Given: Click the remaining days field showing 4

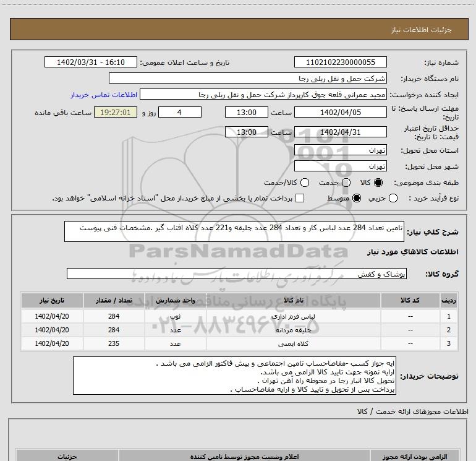Looking at the screenshot, I should 180,112.
